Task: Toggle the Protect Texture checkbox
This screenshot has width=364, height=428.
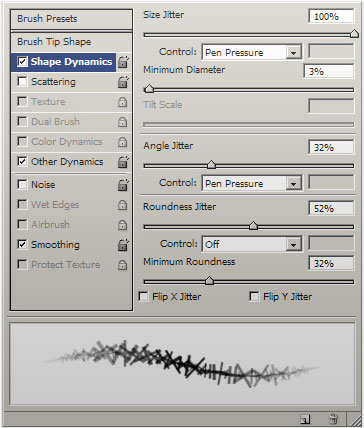Action: 22,264
